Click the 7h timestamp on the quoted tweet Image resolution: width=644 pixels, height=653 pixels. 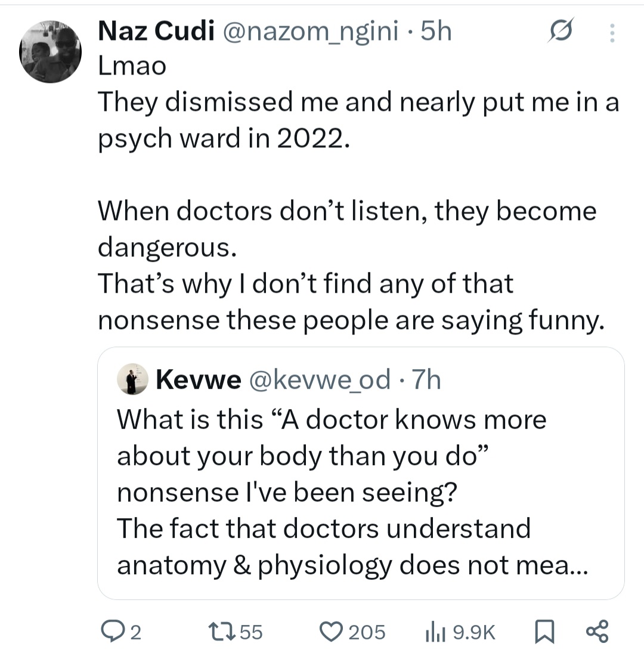(x=426, y=379)
